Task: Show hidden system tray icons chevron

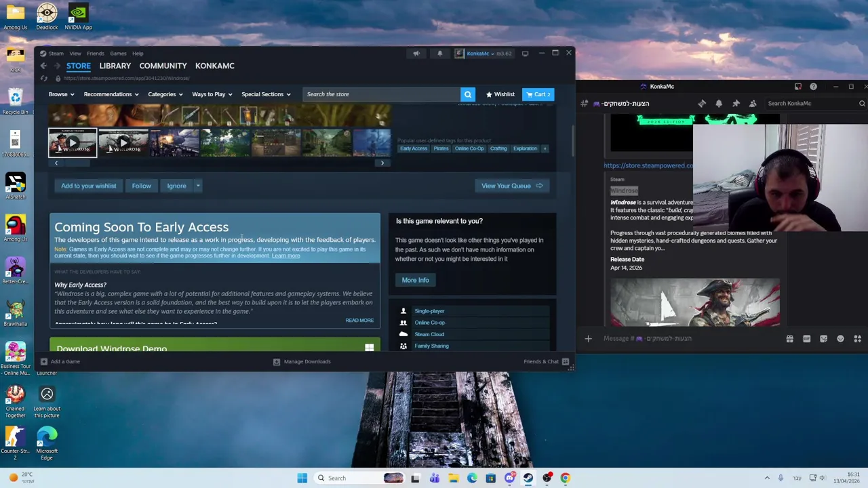Action: [x=767, y=478]
